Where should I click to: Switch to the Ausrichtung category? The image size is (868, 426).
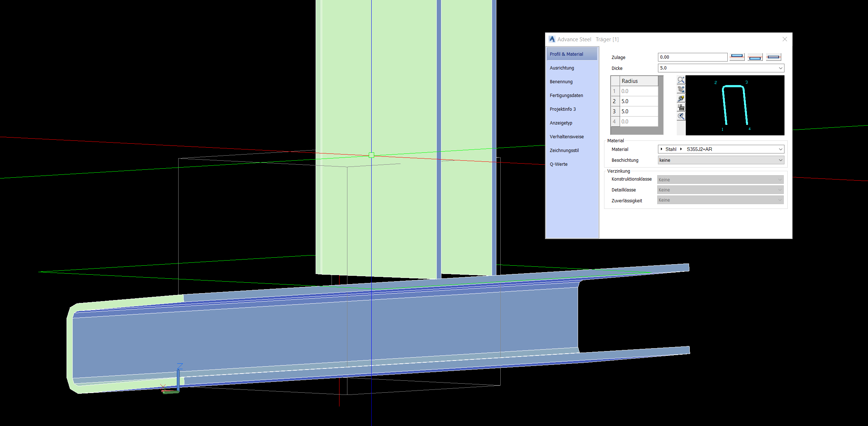(562, 68)
